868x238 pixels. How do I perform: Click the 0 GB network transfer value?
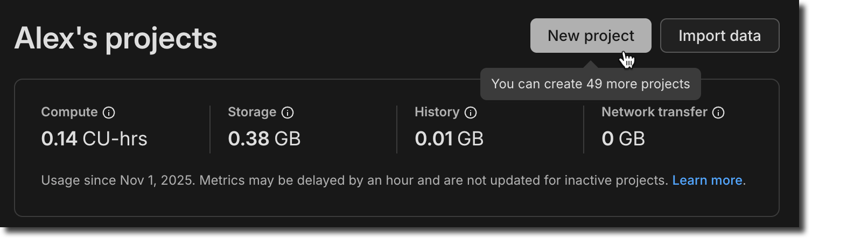coord(623,139)
